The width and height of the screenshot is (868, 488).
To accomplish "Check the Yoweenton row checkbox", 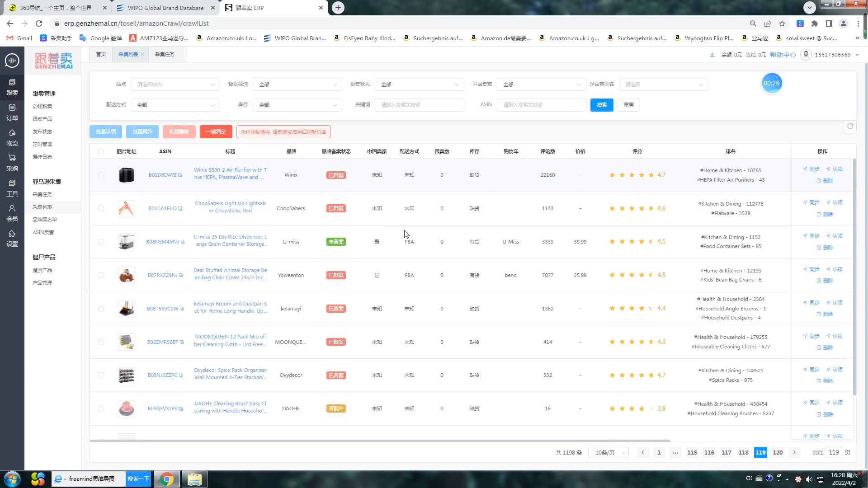I will click(101, 275).
